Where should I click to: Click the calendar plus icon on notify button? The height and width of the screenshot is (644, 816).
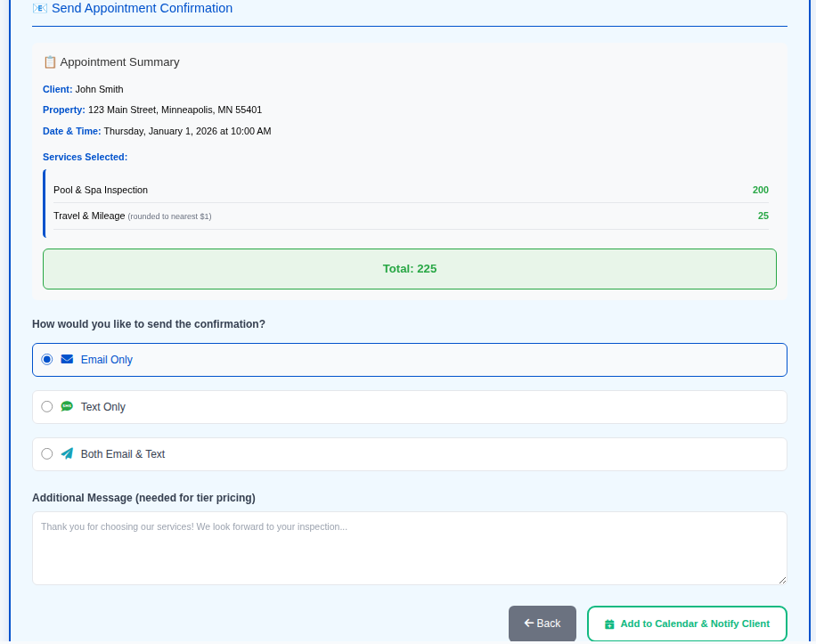609,624
